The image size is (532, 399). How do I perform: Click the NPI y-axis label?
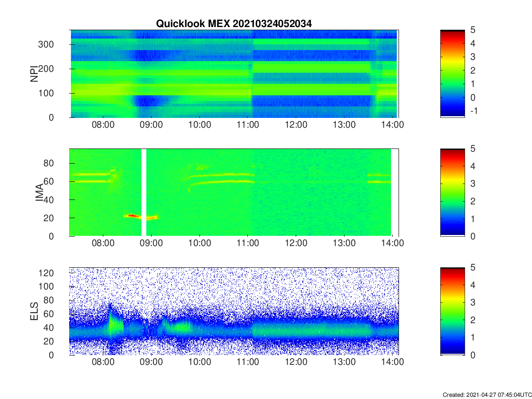(34, 74)
